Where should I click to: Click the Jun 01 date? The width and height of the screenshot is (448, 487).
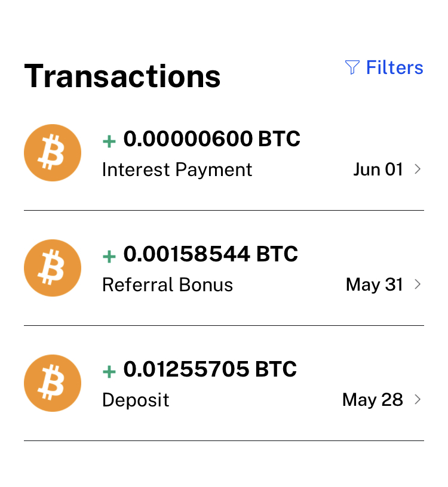click(x=378, y=169)
